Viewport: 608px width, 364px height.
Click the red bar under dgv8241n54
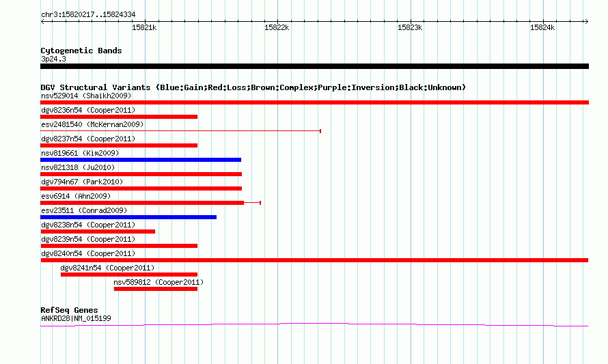click(129, 275)
